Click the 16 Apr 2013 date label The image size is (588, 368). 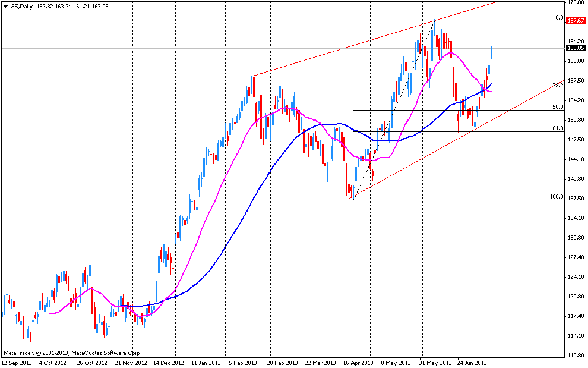click(358, 363)
